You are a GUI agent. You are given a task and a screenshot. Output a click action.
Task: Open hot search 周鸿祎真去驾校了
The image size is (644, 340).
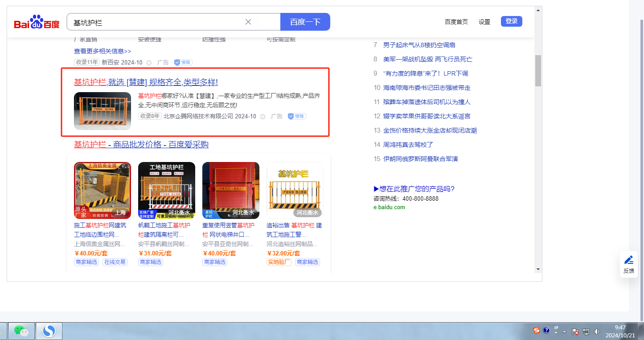click(408, 145)
